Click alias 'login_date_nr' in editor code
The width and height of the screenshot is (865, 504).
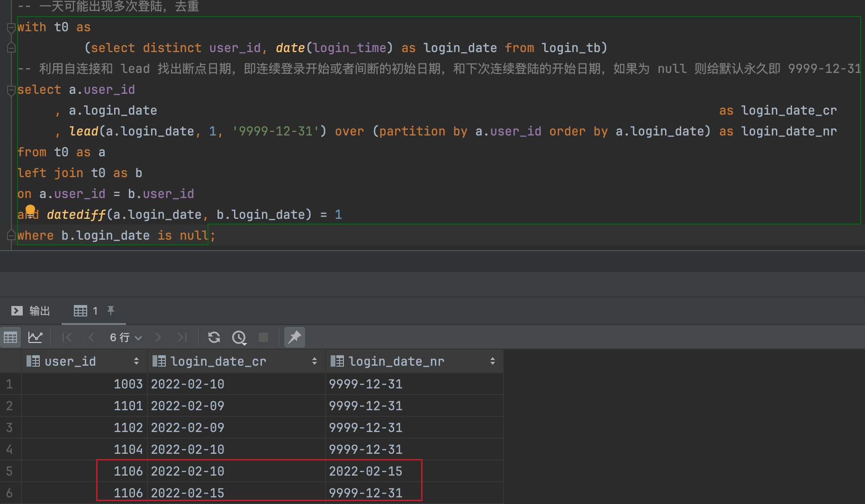tap(789, 131)
